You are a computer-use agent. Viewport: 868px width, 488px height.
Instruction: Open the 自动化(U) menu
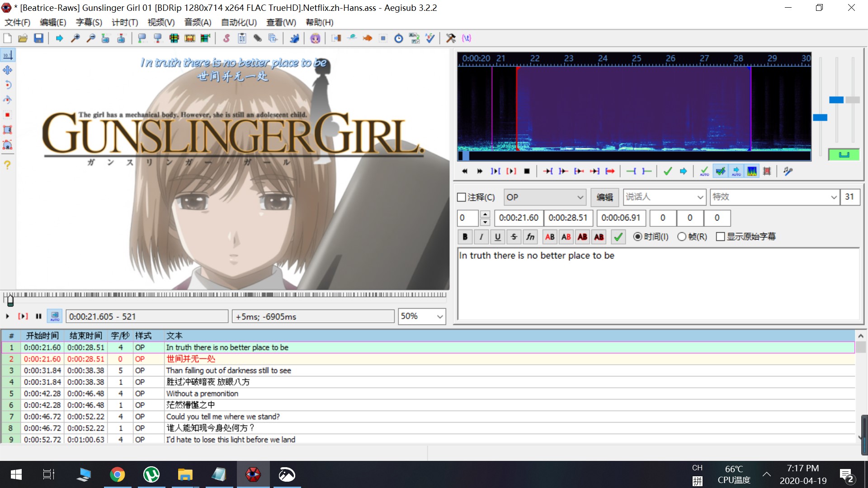(239, 23)
